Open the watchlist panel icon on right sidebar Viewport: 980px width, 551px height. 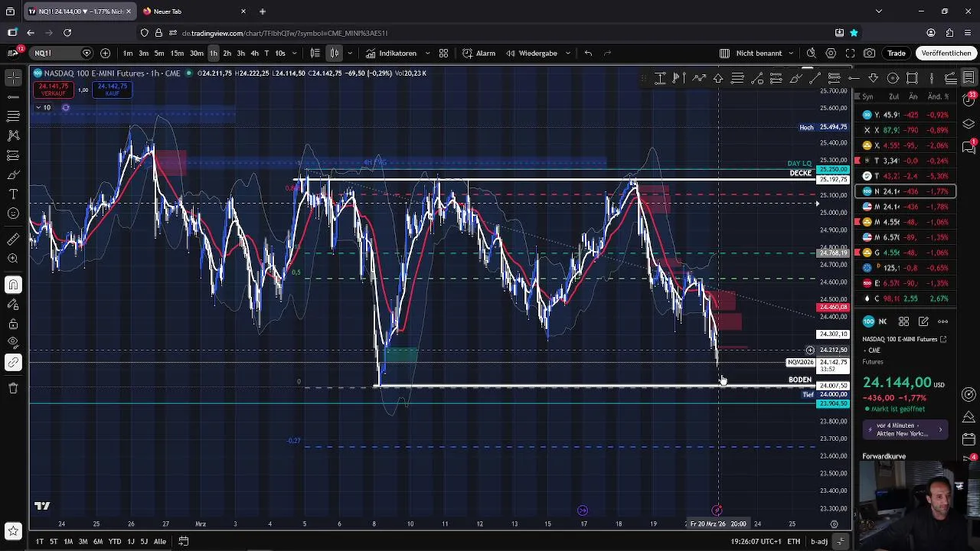coord(969,78)
